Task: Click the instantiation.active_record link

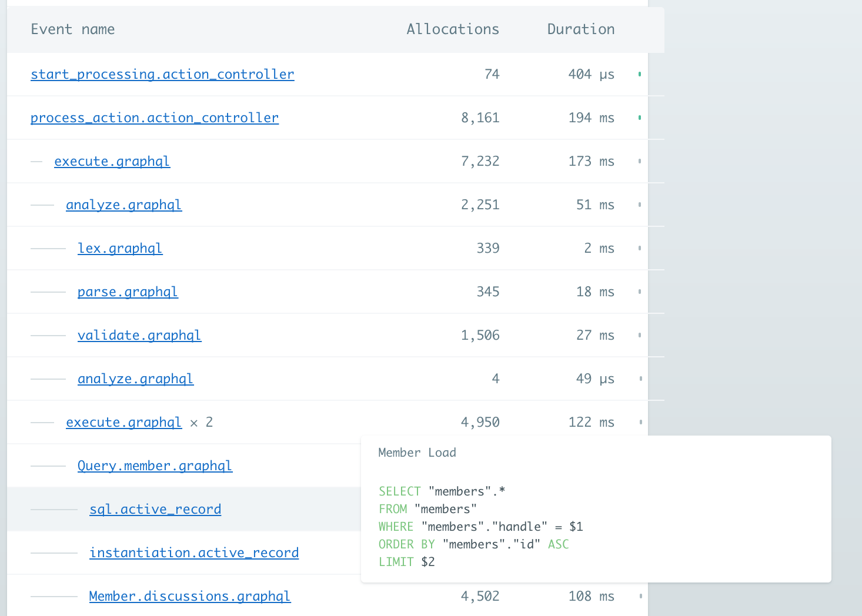Action: pos(194,553)
